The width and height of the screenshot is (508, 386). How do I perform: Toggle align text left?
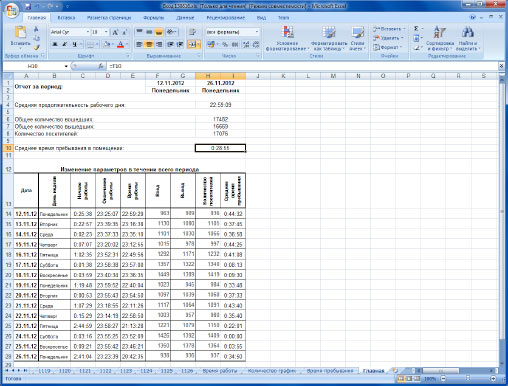[x=139, y=44]
